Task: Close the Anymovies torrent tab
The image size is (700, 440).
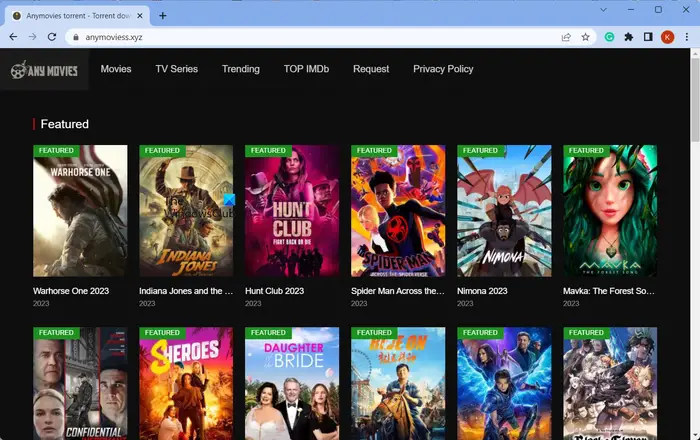Action: [140, 16]
